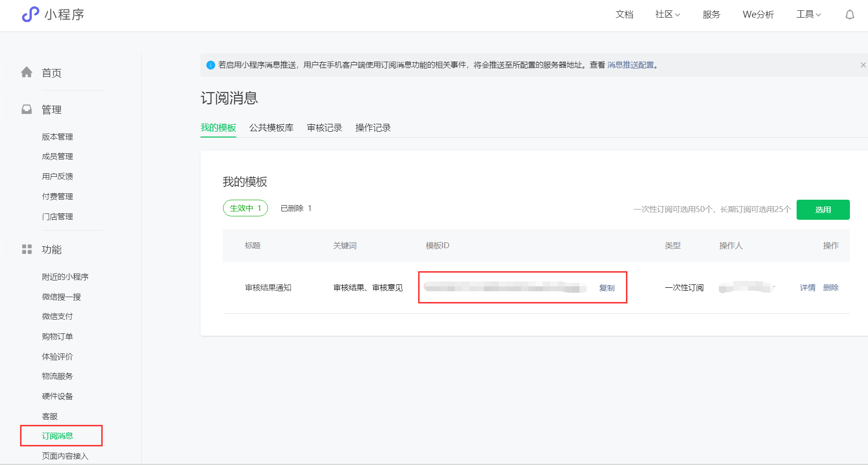Click the notification bell icon
Image resolution: width=868 pixels, height=465 pixels.
pos(850,15)
